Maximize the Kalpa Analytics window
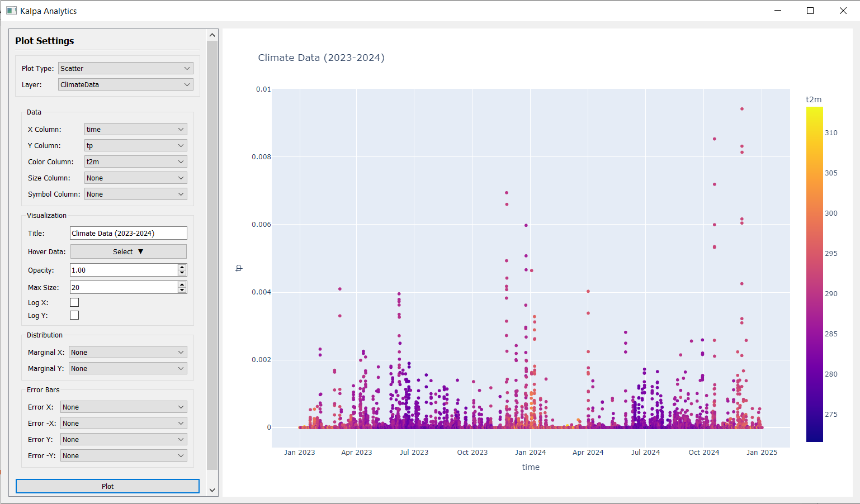This screenshot has width=860, height=504. click(810, 11)
